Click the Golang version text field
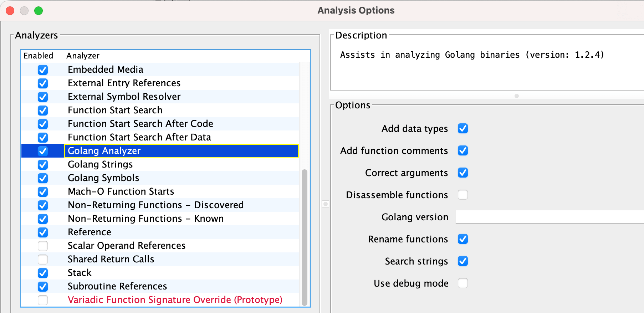This screenshot has width=644, height=313. (549, 217)
